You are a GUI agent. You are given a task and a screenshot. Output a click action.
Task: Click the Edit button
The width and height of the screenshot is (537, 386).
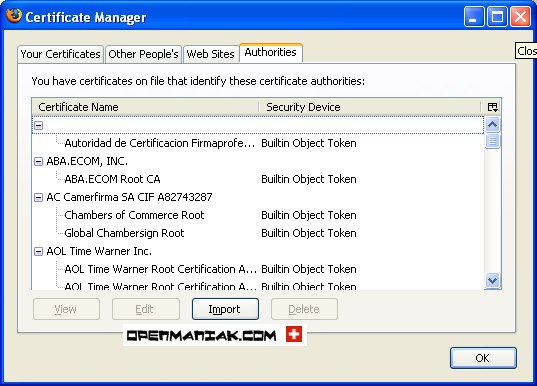coord(146,309)
